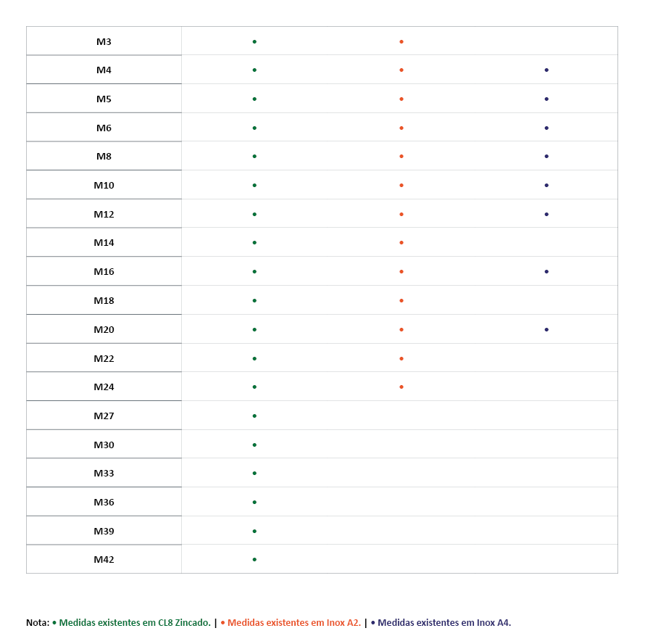Viewport: 645px width, 644px height.
Task: Select the M5 row label
Action: coord(104,99)
